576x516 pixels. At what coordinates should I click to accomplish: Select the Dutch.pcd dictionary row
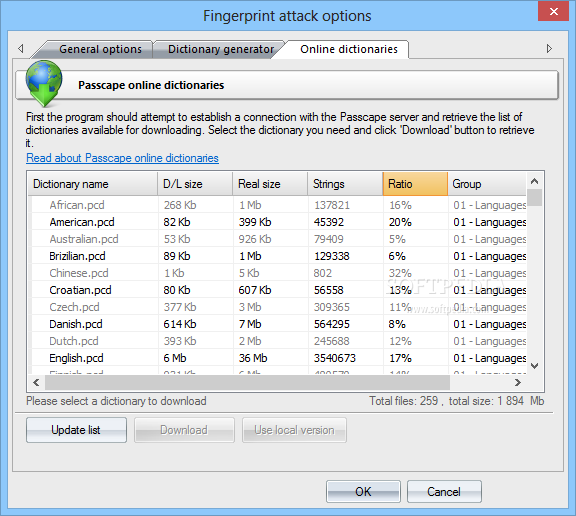click(x=277, y=341)
